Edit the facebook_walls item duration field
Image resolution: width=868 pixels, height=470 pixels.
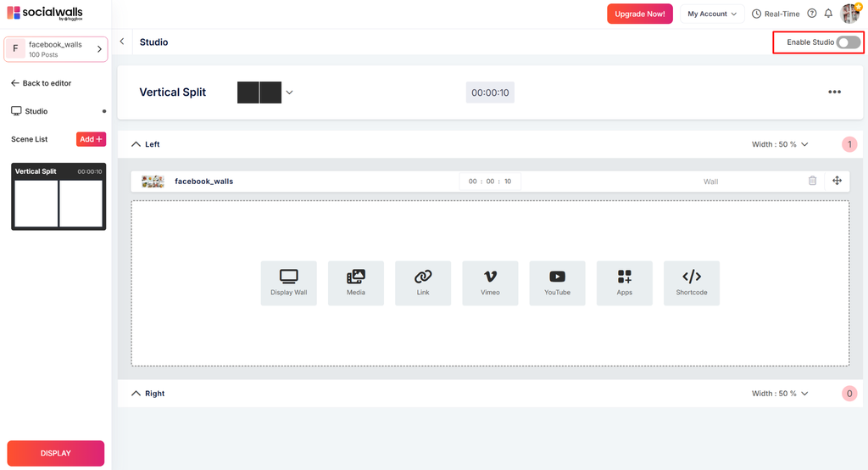[490, 182]
